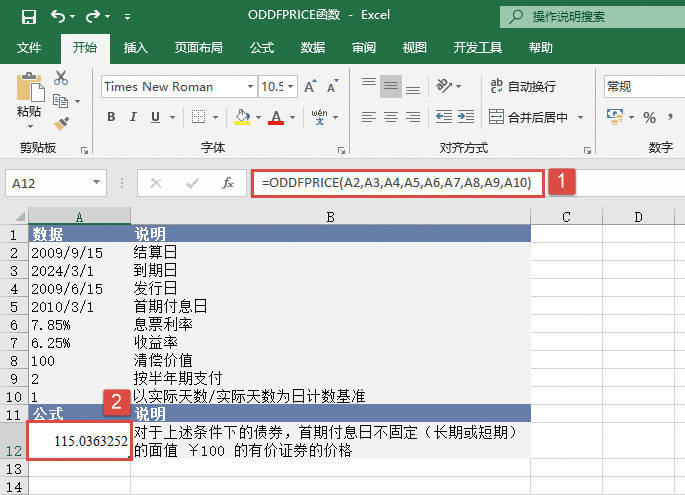Open the 文件 menu tab
This screenshot has height=495, width=685.
click(x=29, y=47)
